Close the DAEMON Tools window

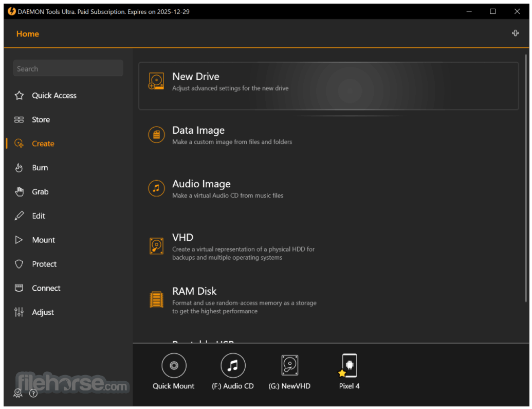[517, 11]
